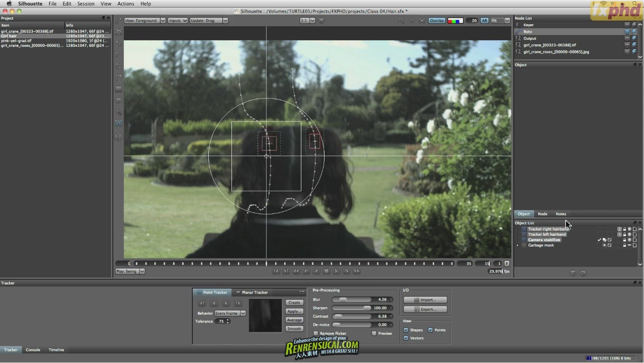This screenshot has height=363, width=644.
Task: Uncheck the Shapes view checkbox
Action: pyautogui.click(x=406, y=330)
